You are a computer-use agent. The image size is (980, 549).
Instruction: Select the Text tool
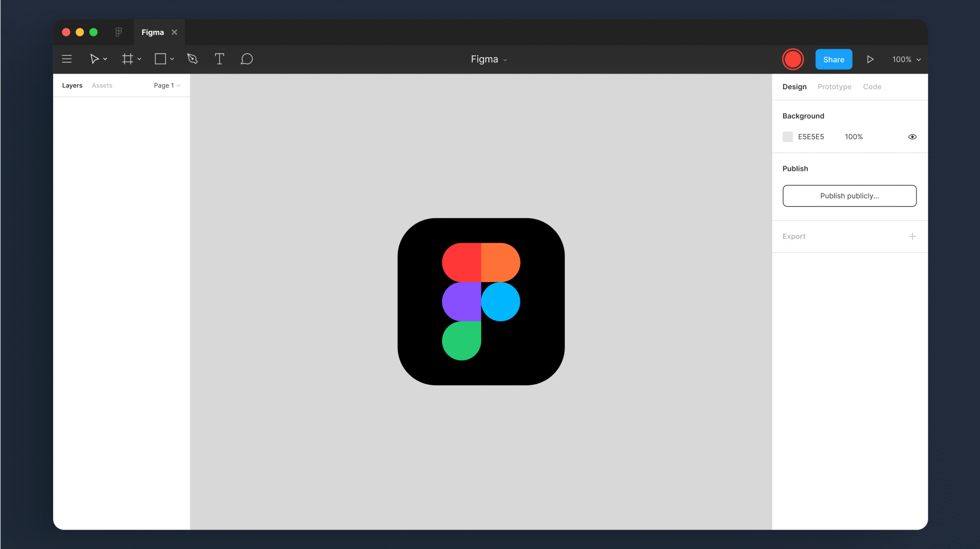coord(219,59)
